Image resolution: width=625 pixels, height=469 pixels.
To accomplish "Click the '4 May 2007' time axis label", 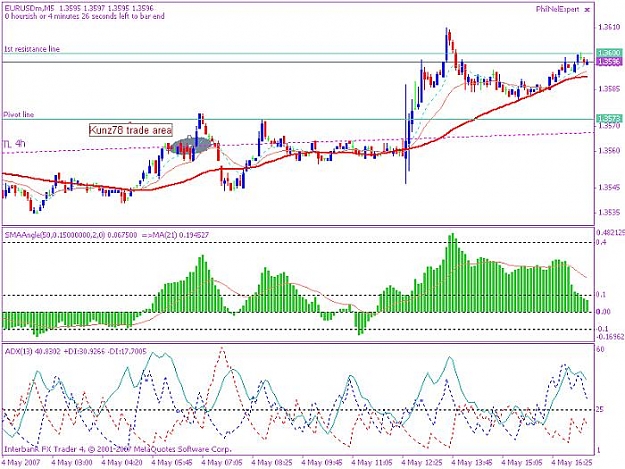I will 21,463.
